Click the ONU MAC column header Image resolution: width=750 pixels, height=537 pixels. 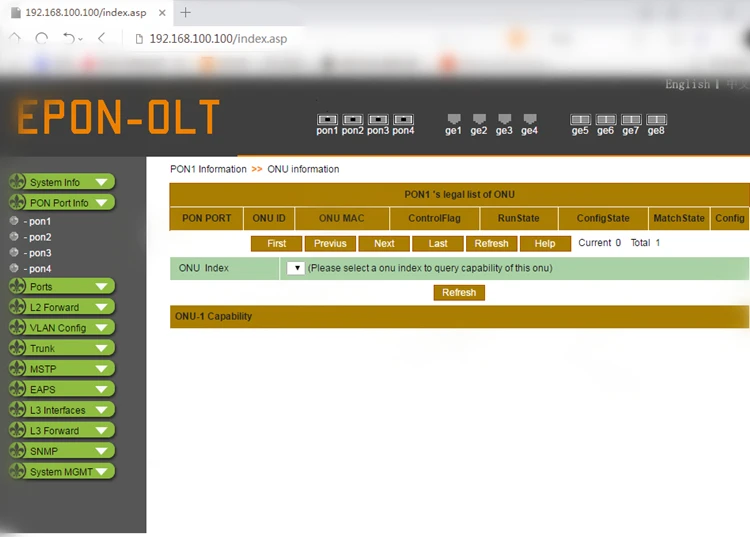(342, 218)
